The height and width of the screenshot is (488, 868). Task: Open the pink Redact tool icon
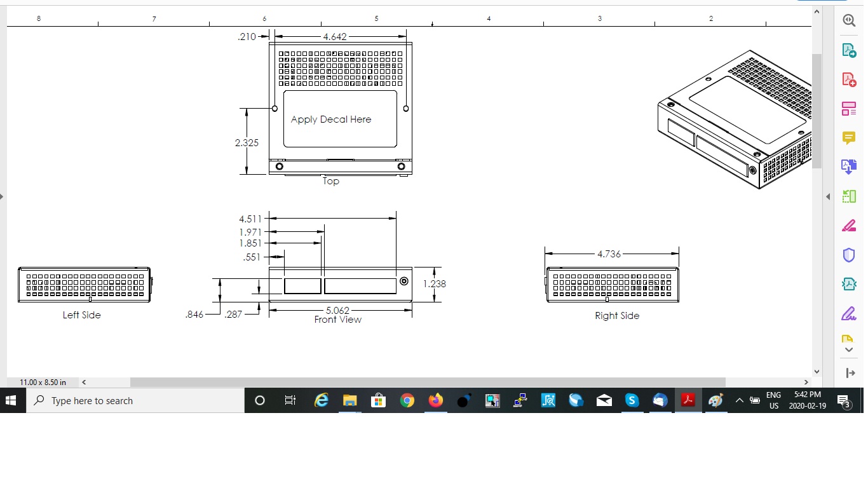click(x=849, y=226)
